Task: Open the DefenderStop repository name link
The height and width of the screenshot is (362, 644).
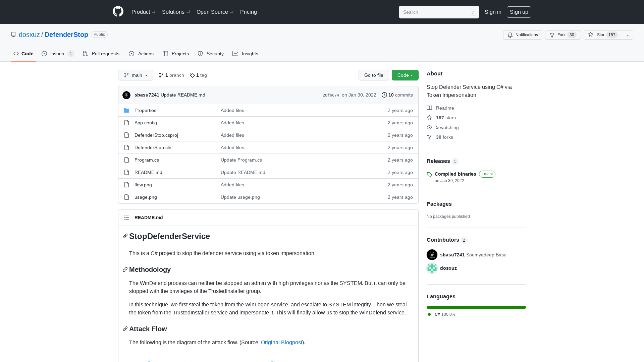Action: point(66,35)
